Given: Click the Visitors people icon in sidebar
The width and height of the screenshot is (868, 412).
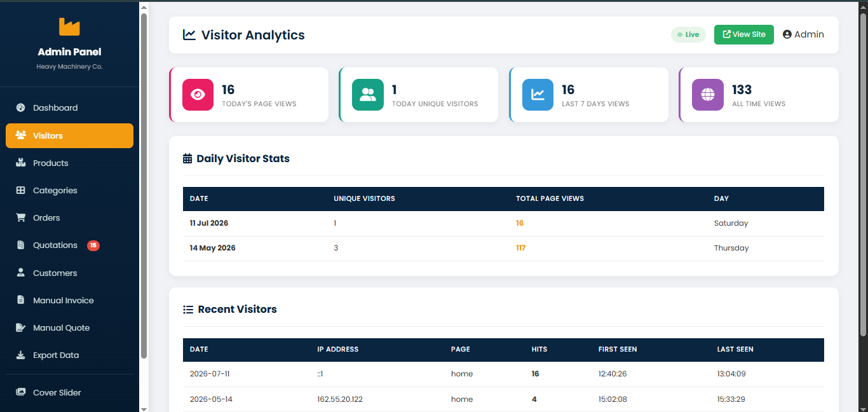Looking at the screenshot, I should coord(20,135).
